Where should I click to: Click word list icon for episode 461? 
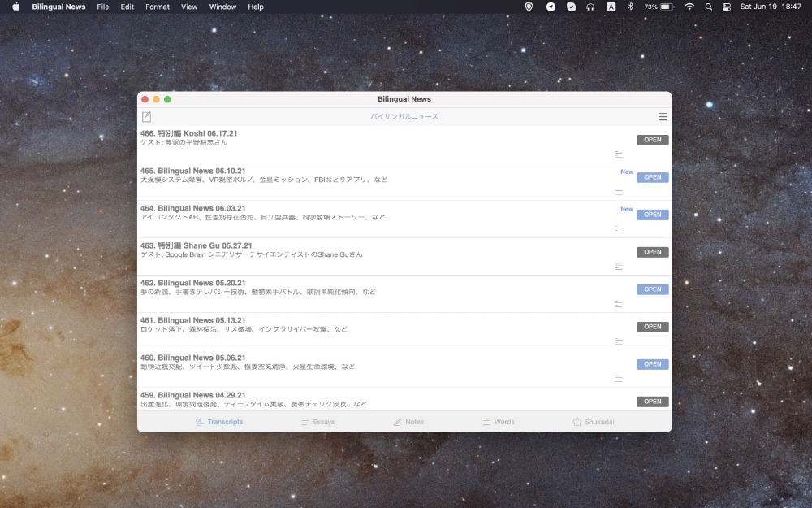click(x=619, y=341)
